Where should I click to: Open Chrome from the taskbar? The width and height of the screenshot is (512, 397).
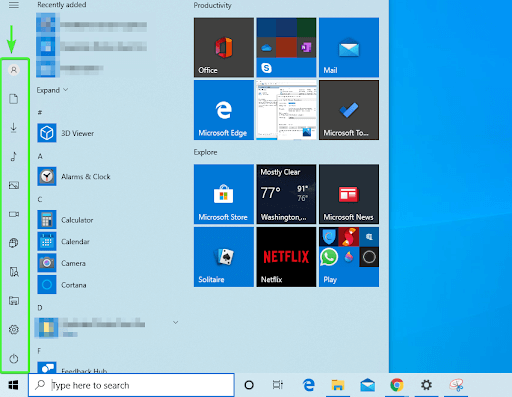click(397, 385)
